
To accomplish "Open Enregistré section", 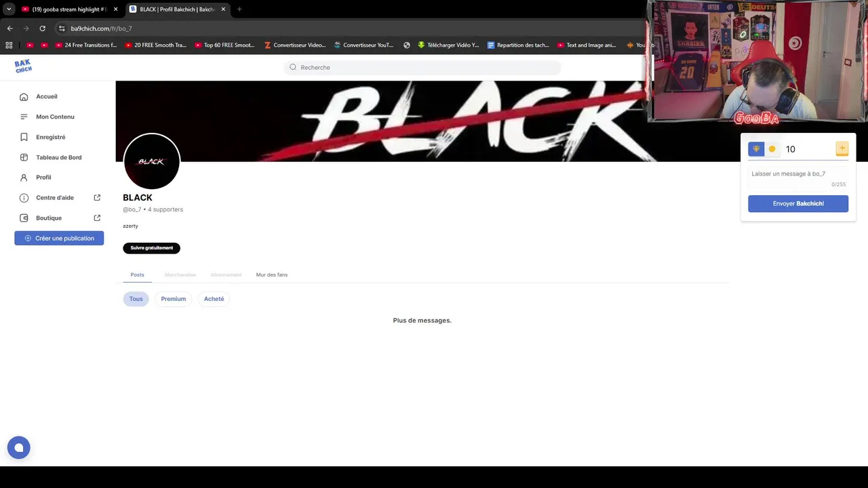I will (51, 137).
